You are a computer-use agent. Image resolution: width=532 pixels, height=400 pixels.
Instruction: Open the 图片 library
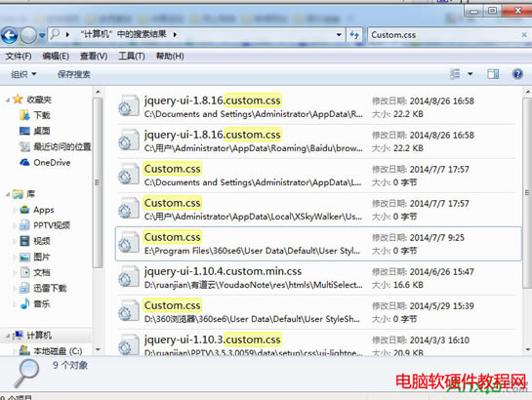[x=35, y=257]
